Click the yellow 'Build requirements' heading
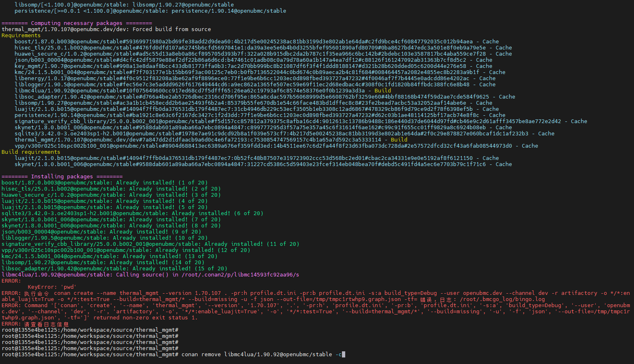The image size is (634, 364). click(x=31, y=152)
